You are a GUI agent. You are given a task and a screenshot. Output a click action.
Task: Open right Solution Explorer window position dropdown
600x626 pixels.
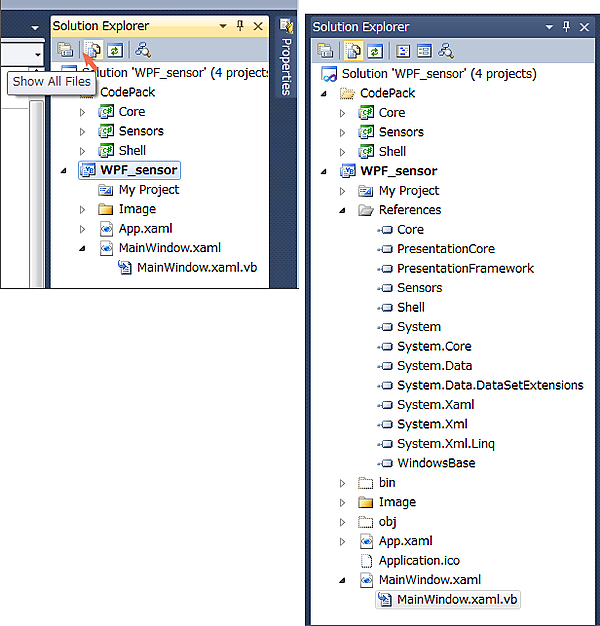point(549,27)
